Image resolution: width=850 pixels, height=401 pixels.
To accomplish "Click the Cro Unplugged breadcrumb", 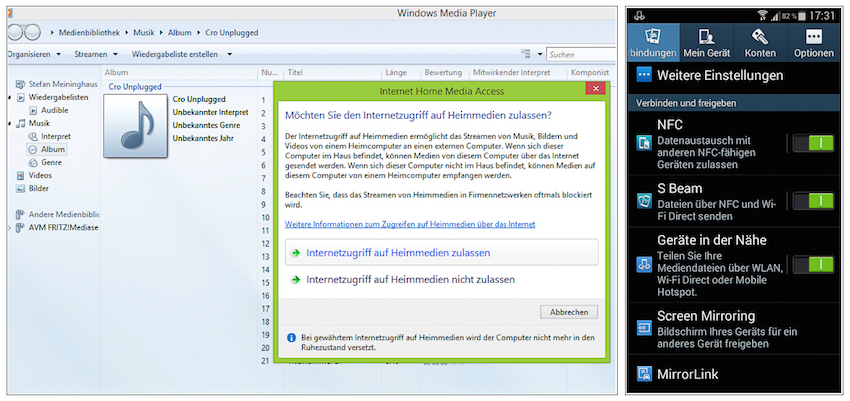I will [x=231, y=33].
